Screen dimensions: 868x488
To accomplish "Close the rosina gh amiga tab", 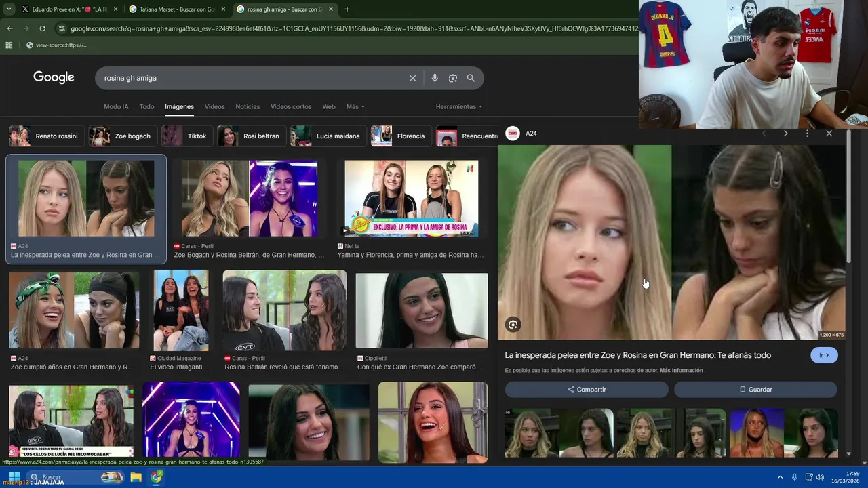I will pos(331,9).
